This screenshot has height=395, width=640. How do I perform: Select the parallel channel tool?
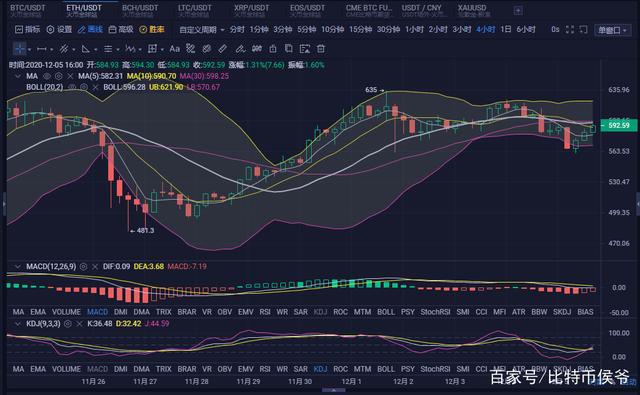coord(64,49)
